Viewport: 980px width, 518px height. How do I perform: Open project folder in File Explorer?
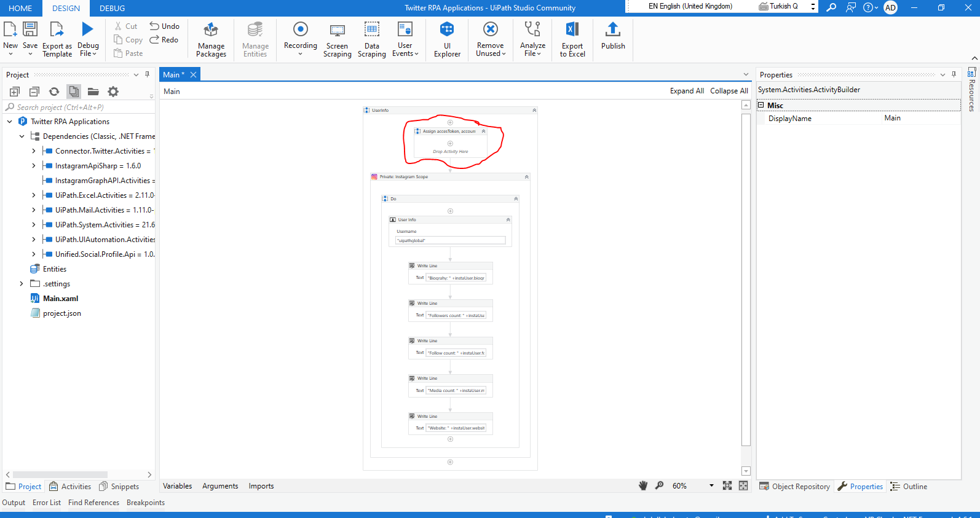pos(93,92)
